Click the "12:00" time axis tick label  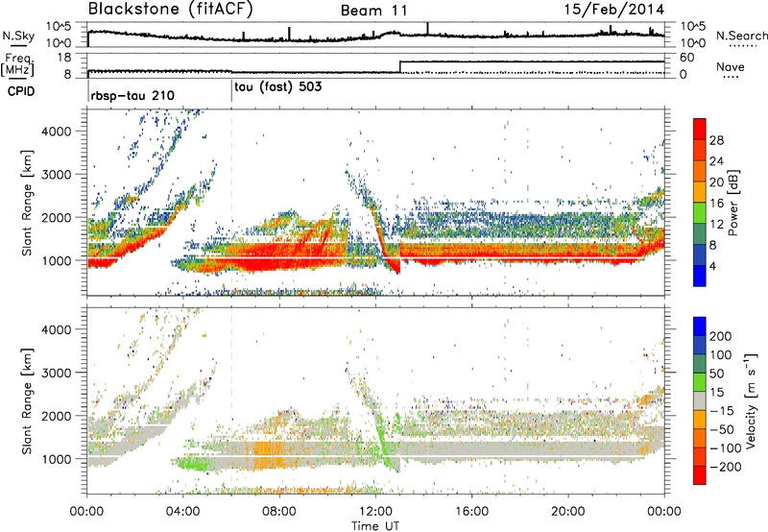click(375, 512)
